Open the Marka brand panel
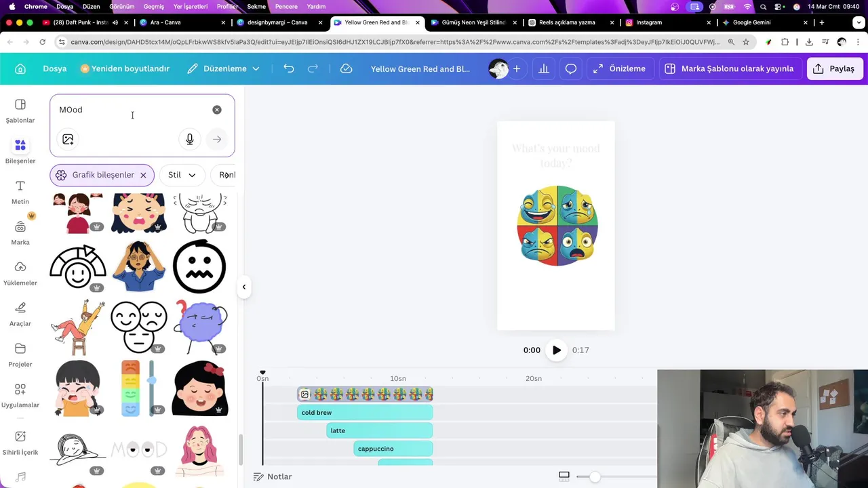The width and height of the screenshot is (868, 488). click(20, 233)
